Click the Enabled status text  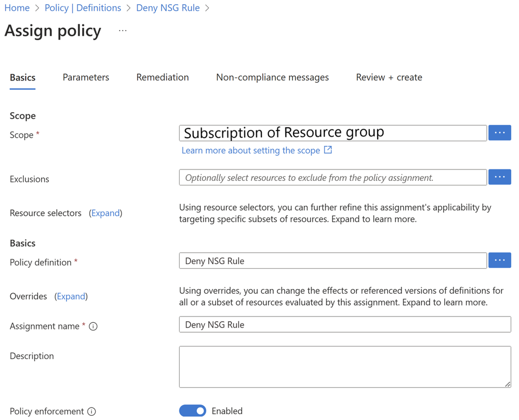[x=227, y=411]
